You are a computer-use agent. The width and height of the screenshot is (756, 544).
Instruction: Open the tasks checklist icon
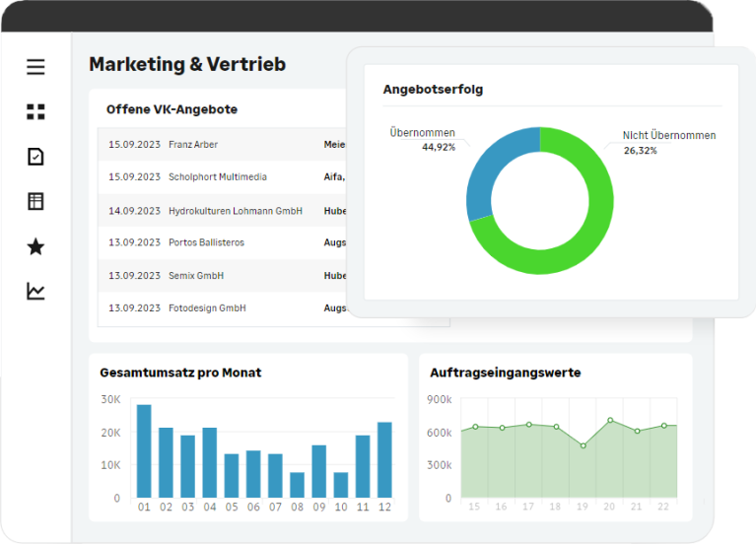[x=35, y=157]
